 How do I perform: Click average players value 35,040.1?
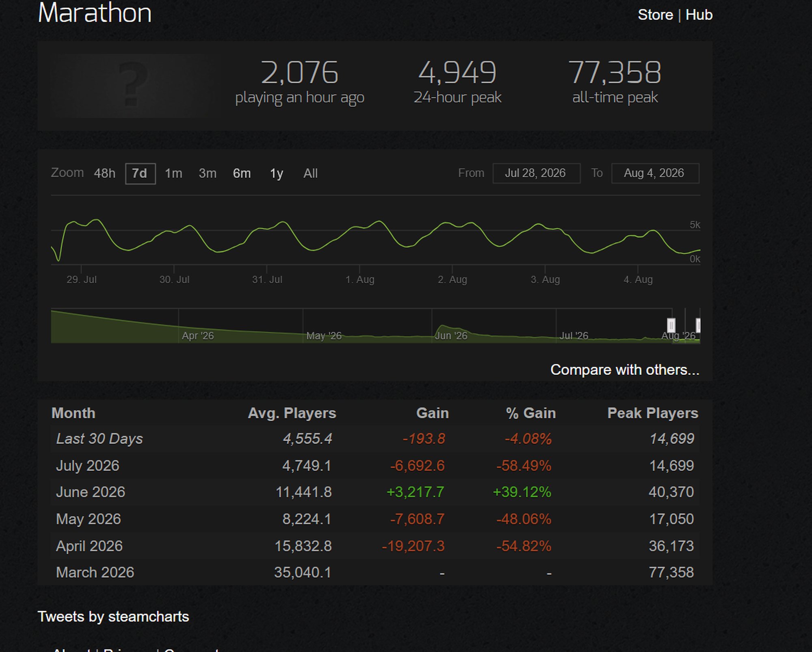coord(303,572)
